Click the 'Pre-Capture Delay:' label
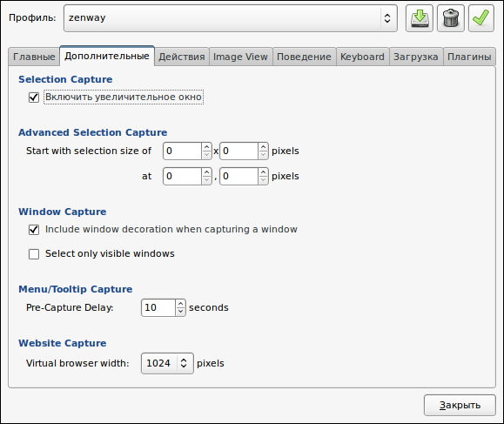The width and height of the screenshot is (504, 424). pyautogui.click(x=70, y=307)
